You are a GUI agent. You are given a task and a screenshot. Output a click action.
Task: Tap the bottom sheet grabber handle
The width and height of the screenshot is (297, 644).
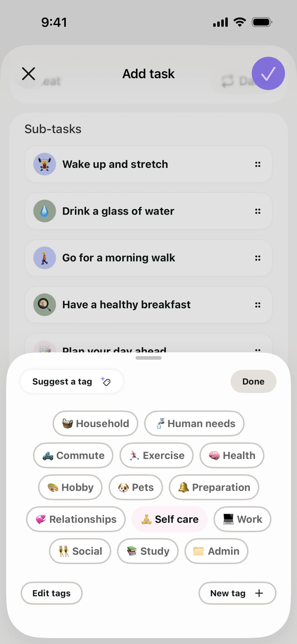(148, 358)
